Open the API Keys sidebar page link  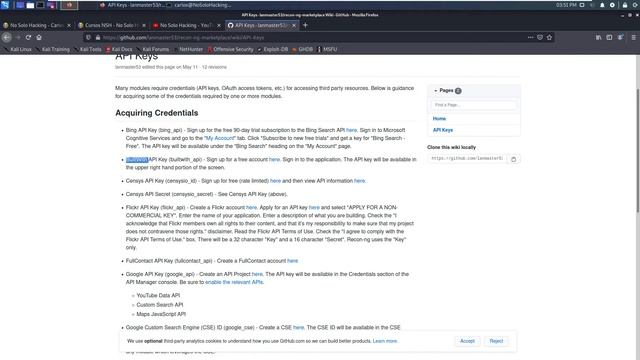click(x=443, y=130)
